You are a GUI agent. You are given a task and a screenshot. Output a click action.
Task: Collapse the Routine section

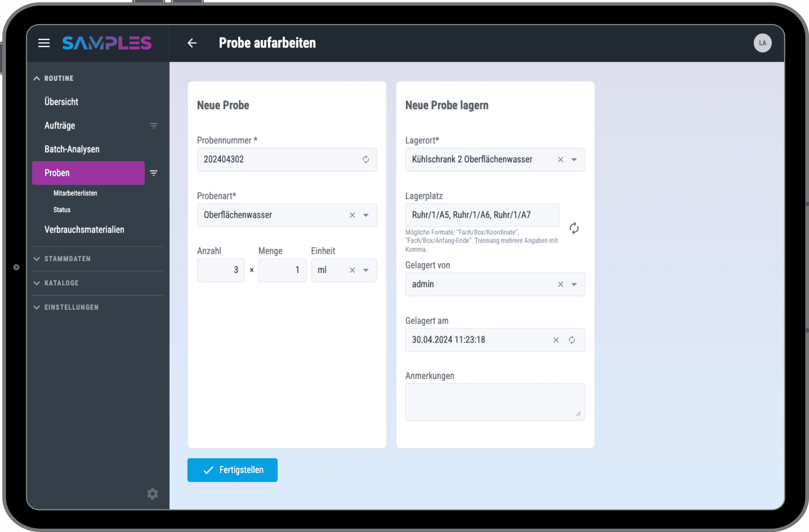coord(36,78)
